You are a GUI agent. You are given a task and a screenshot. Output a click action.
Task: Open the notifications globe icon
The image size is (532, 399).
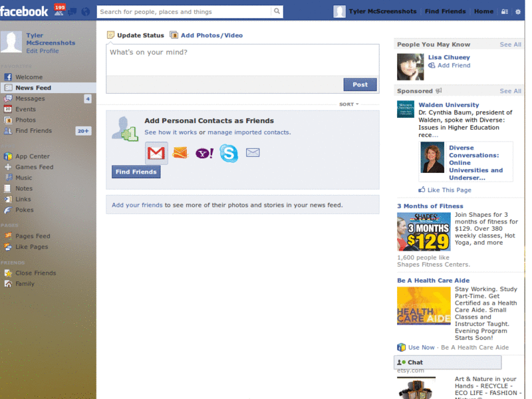[x=86, y=12]
